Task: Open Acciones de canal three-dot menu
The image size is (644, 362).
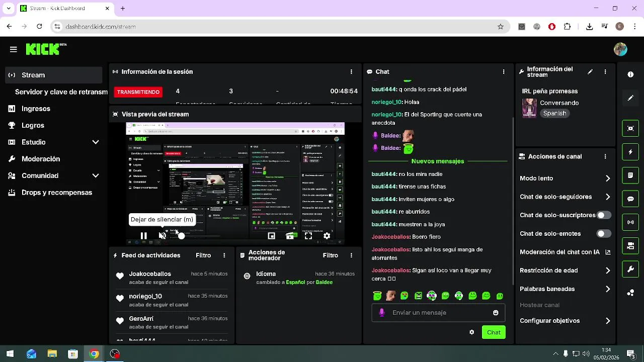Action: (x=605, y=156)
